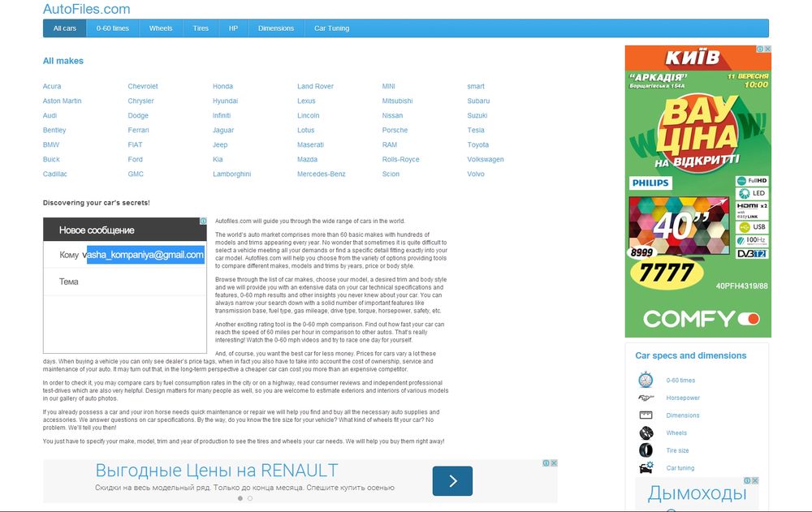Click the Car specs and dimensions heading

pyautogui.click(x=691, y=355)
